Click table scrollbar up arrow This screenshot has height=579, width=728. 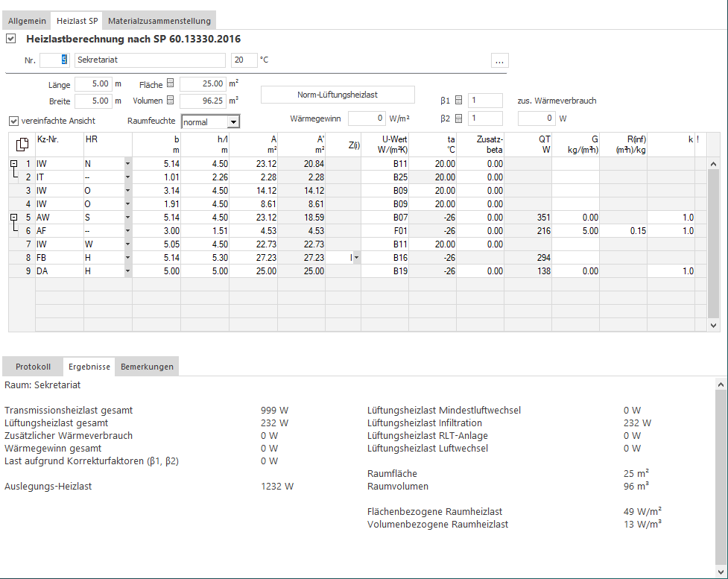click(714, 164)
